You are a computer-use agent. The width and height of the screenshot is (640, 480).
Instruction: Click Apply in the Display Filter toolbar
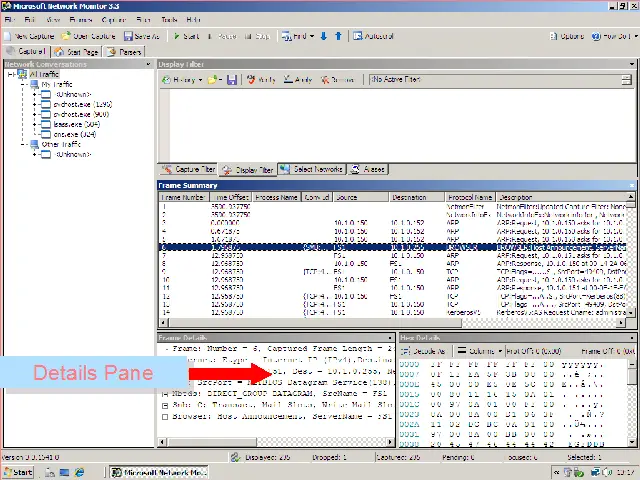point(298,80)
